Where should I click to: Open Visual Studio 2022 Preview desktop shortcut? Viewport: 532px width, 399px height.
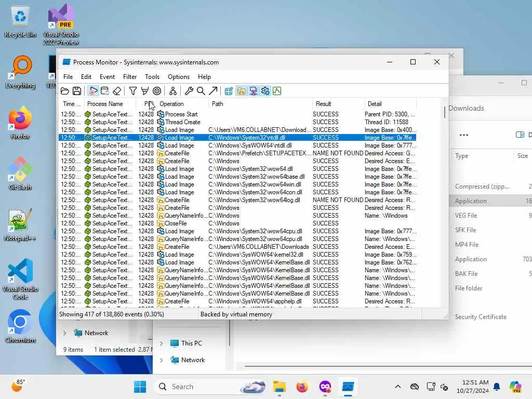[x=61, y=24]
